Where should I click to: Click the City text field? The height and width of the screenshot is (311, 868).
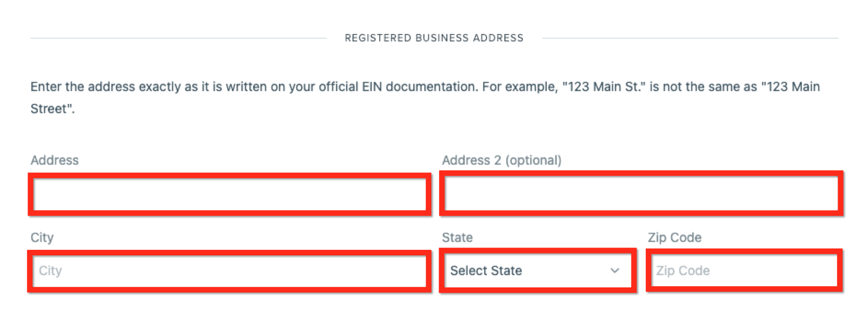tap(229, 271)
